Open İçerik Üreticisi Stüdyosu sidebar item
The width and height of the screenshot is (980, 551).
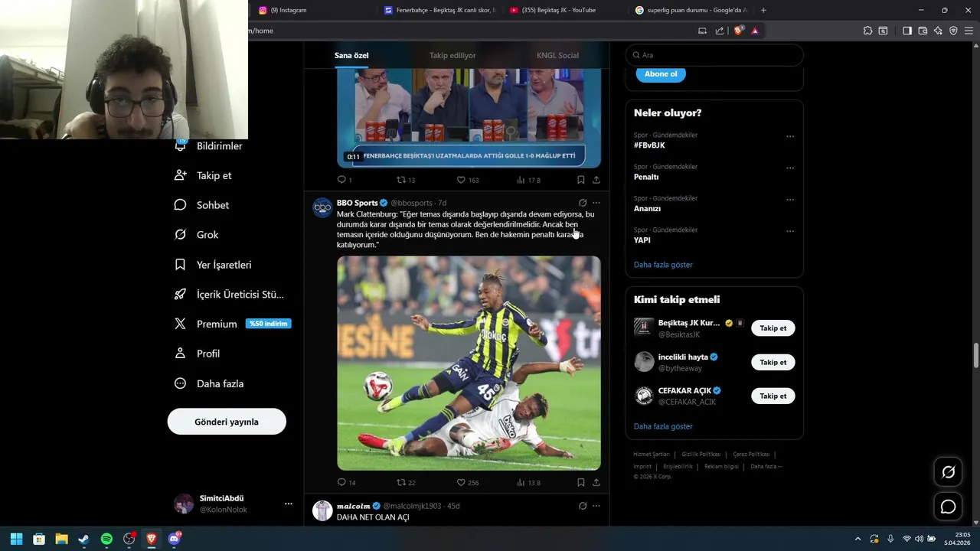(229, 295)
